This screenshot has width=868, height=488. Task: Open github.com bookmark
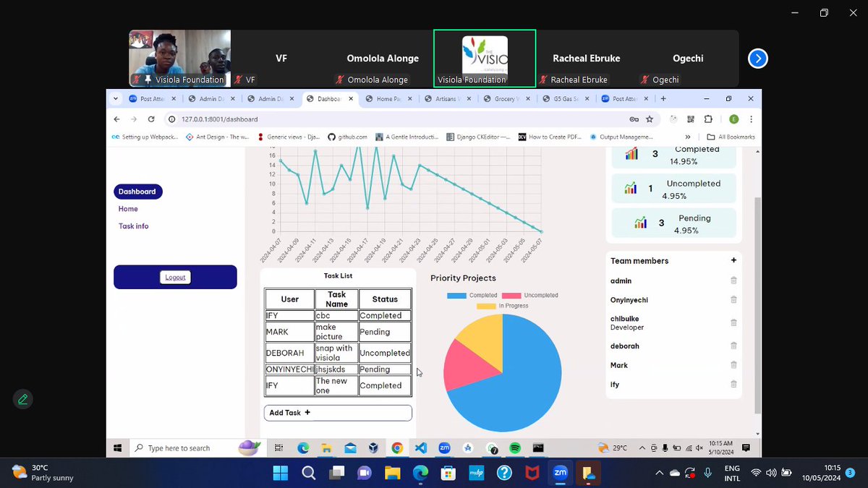[347, 137]
